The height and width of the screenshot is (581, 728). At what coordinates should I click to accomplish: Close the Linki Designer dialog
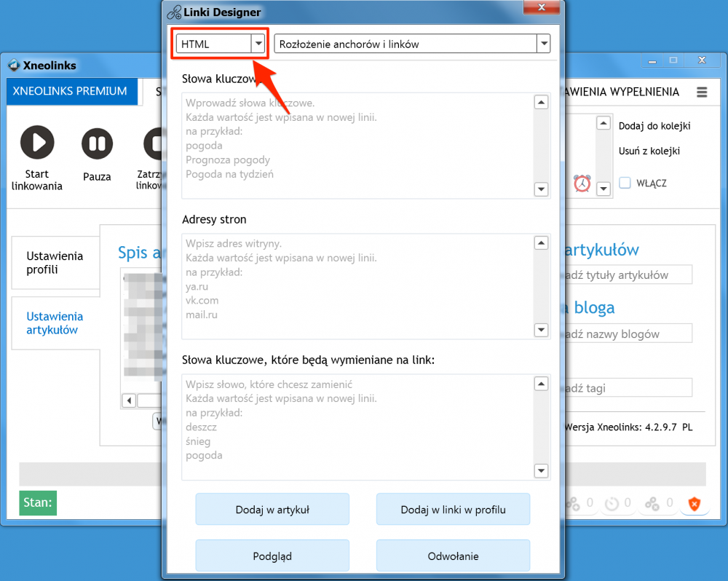(x=542, y=7)
